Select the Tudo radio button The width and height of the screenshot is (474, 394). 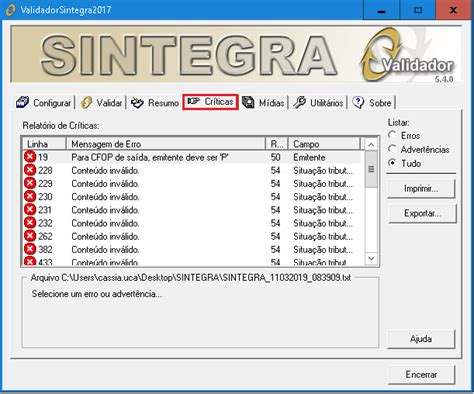click(392, 163)
